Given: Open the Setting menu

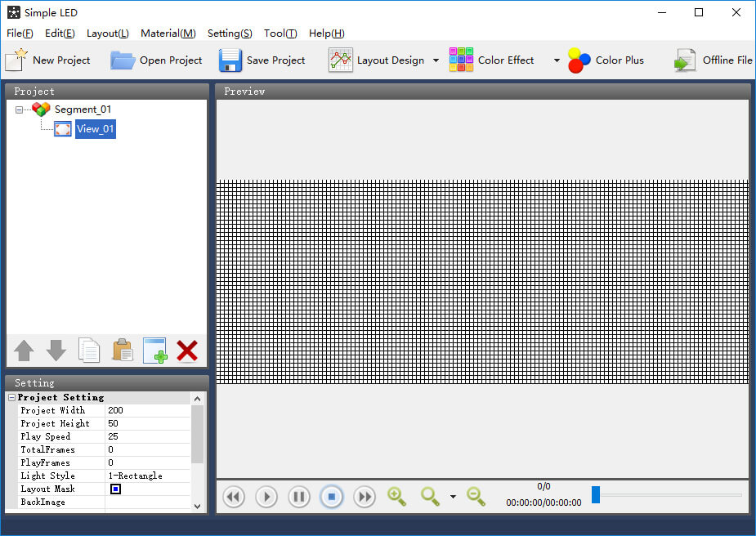Looking at the screenshot, I should [230, 33].
